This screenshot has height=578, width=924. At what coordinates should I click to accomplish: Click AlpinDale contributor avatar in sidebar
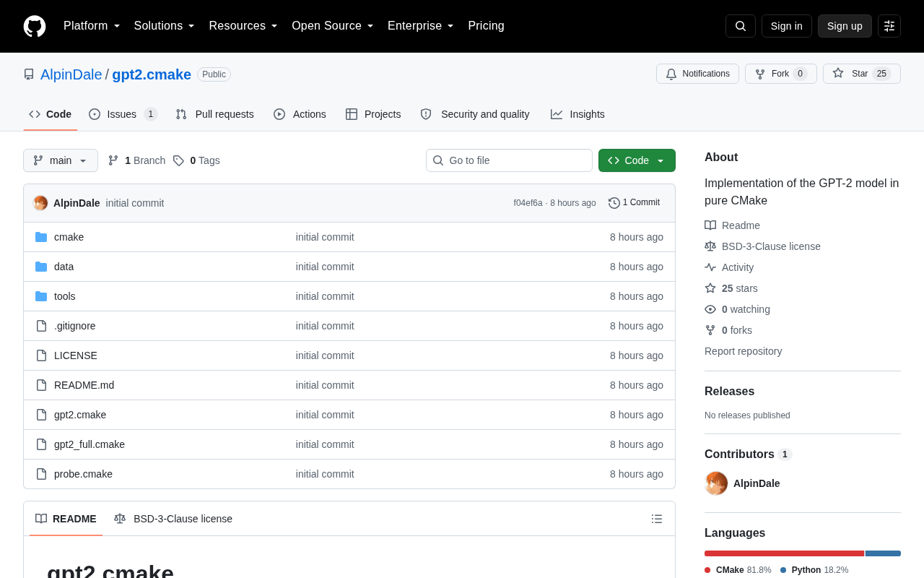(x=716, y=483)
